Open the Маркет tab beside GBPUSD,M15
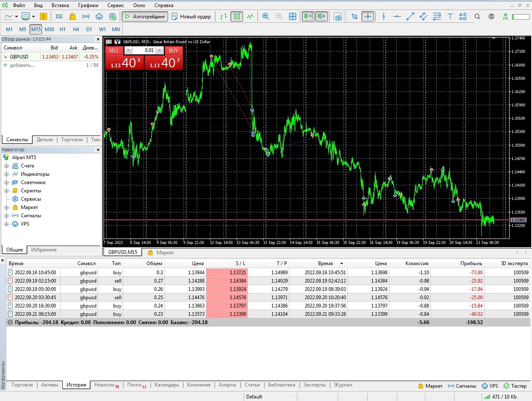This screenshot has width=532, height=401. [x=161, y=253]
